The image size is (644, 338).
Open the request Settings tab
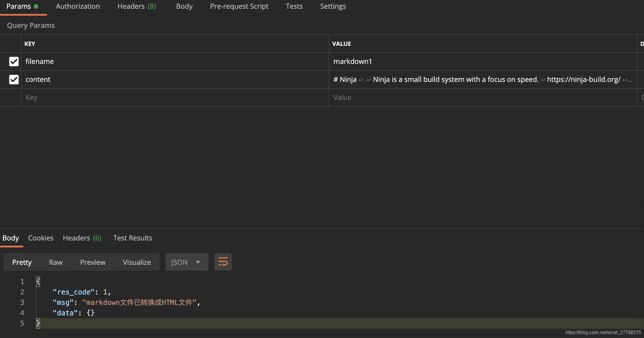click(x=333, y=6)
